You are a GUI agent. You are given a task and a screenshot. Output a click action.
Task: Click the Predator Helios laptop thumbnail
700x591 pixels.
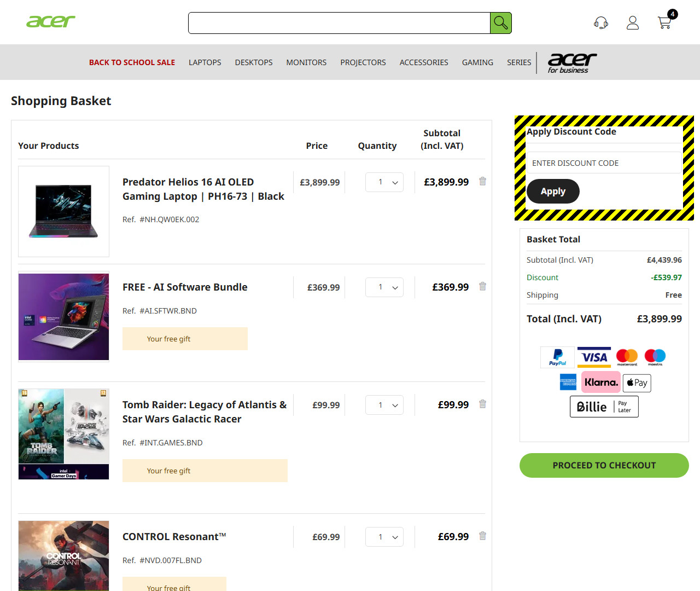(63, 211)
